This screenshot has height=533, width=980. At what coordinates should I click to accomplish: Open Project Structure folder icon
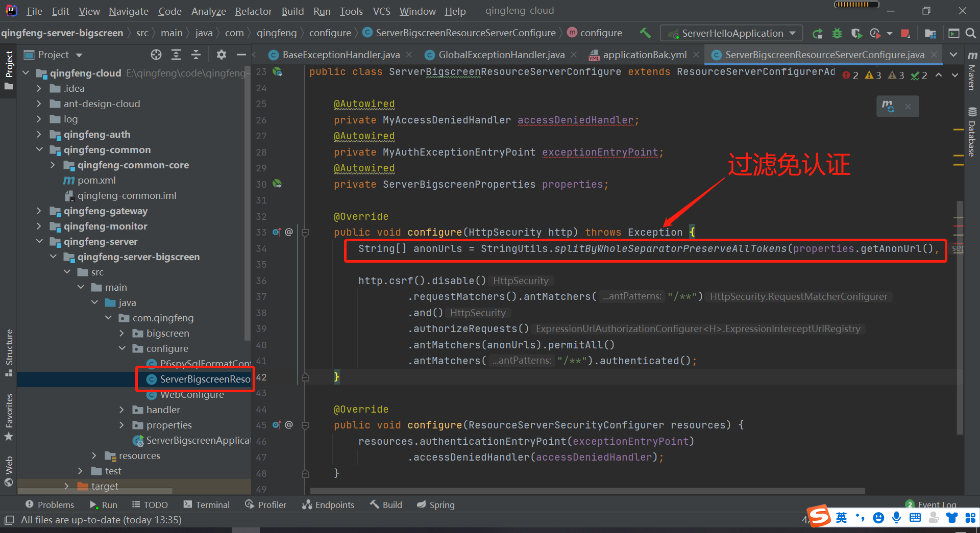[x=930, y=33]
